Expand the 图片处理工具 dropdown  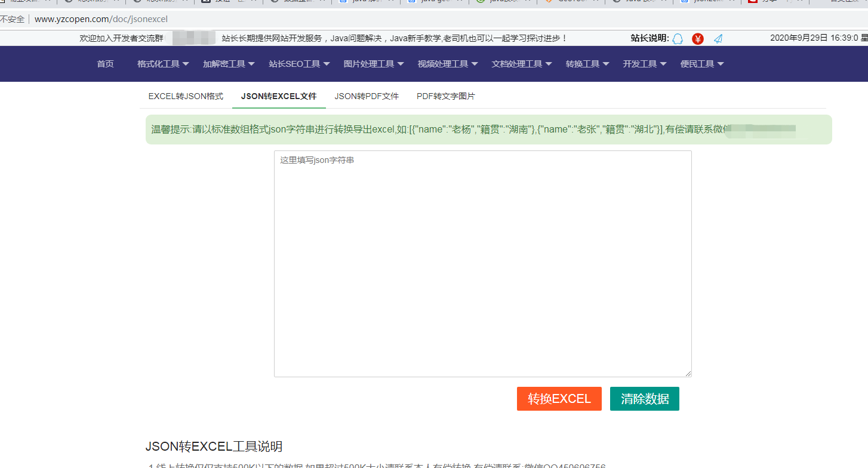pyautogui.click(x=370, y=64)
